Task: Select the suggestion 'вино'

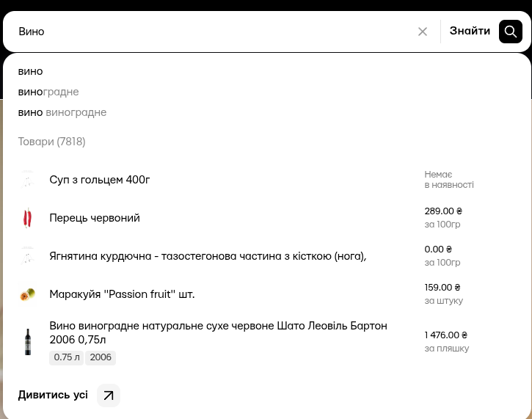Action: coord(31,71)
